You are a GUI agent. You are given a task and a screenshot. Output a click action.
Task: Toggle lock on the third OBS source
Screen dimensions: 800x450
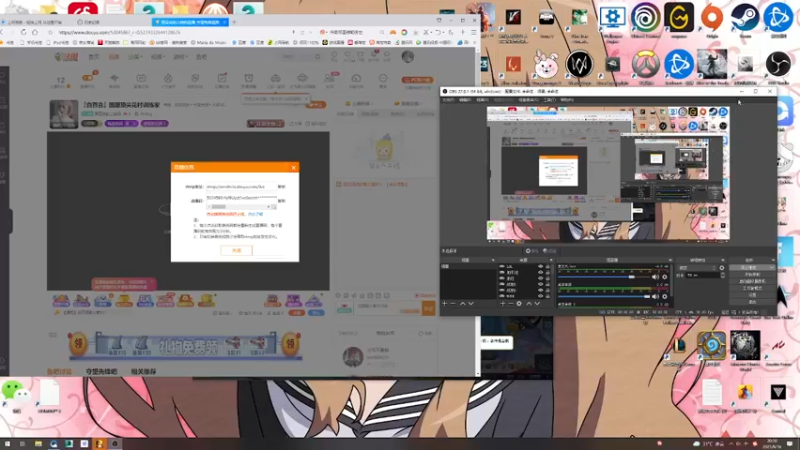tap(548, 279)
